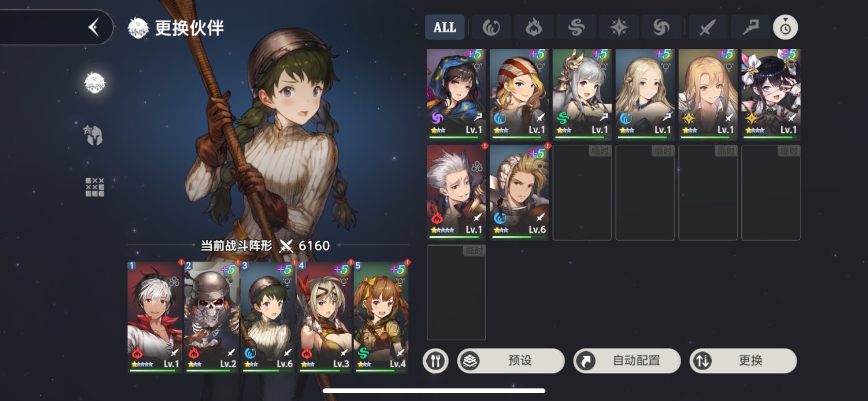Filter companions by water element icon

491,27
